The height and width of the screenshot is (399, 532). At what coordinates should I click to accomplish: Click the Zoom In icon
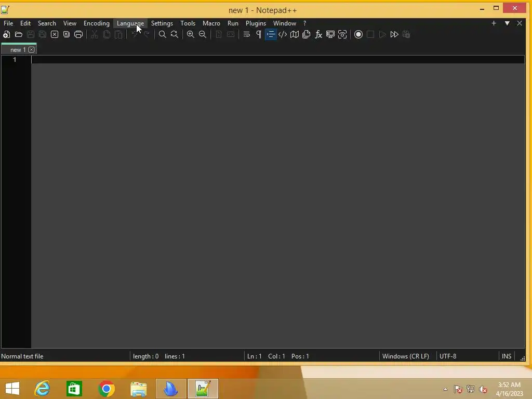(191, 34)
